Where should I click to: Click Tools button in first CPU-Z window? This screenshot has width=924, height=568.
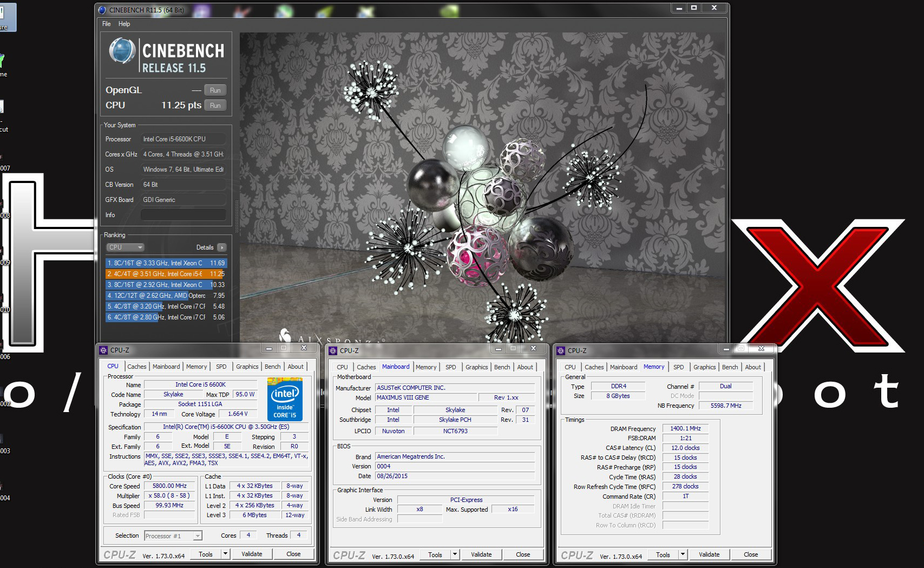pyautogui.click(x=206, y=554)
